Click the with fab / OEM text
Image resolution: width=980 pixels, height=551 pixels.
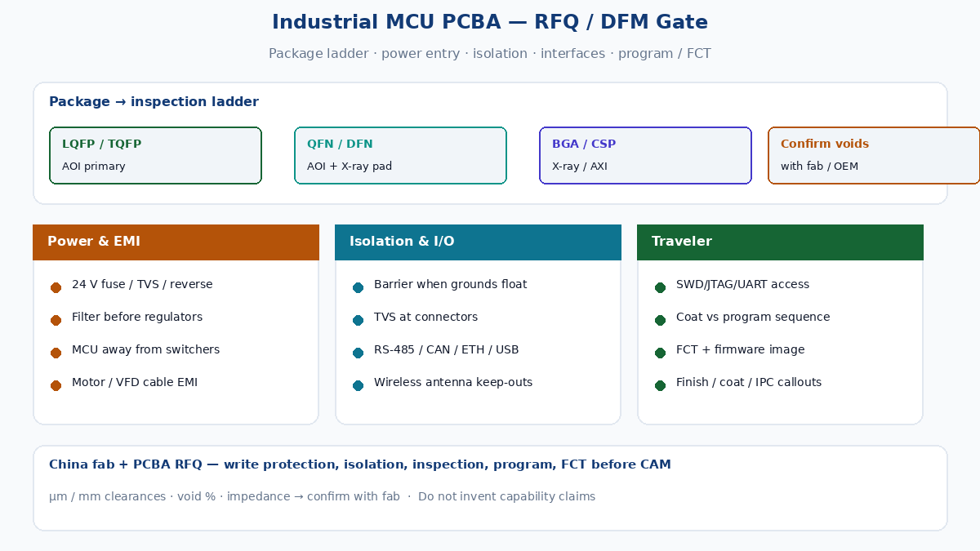[819, 167]
